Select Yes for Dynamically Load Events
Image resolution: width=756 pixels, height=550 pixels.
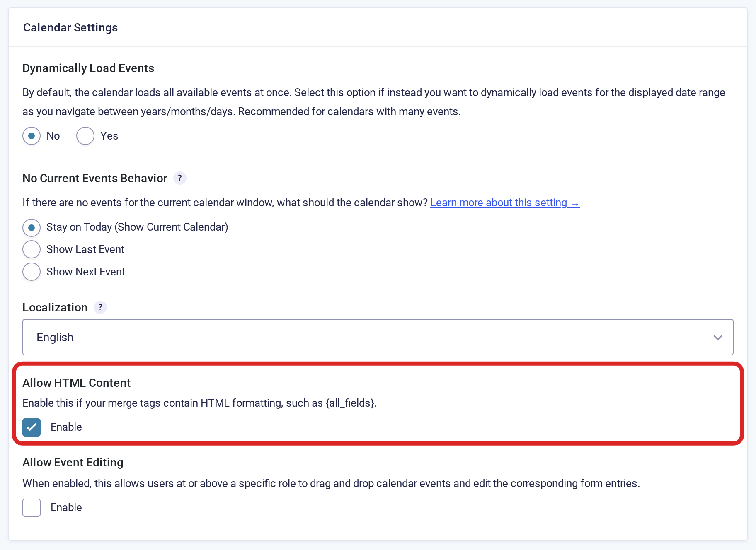pos(85,136)
